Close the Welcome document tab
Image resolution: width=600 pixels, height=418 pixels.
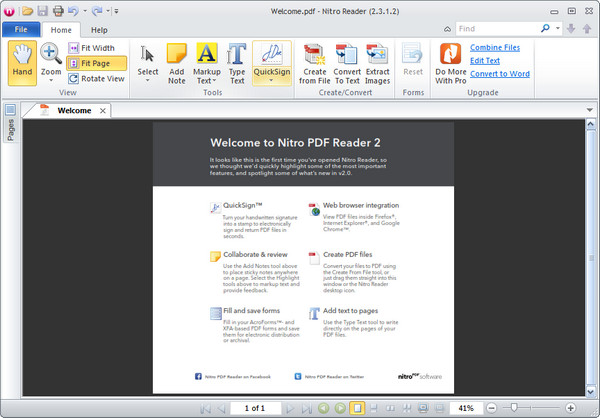point(103,111)
